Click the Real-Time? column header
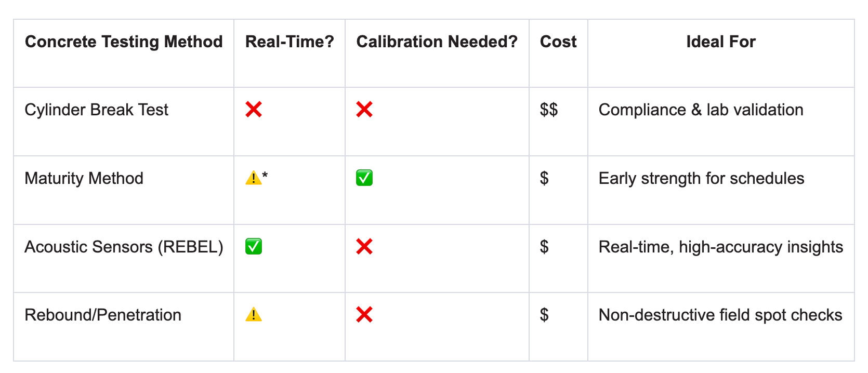This screenshot has height=373, width=868. coord(290,42)
